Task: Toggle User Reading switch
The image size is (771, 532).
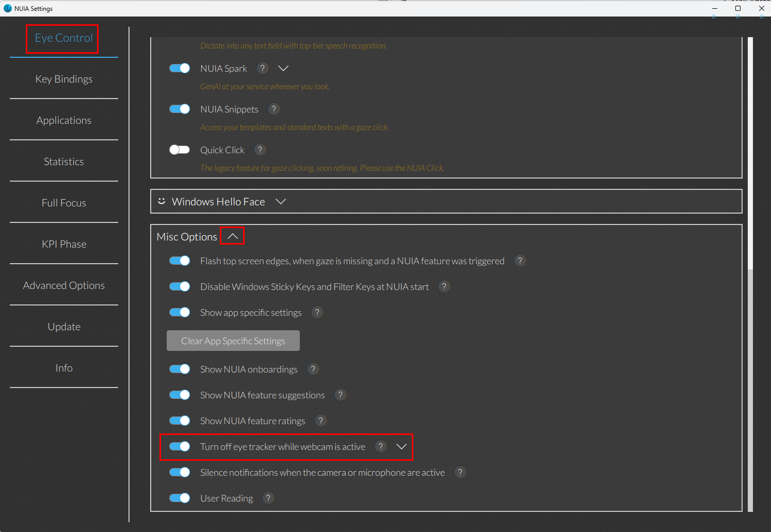Action: pos(180,498)
